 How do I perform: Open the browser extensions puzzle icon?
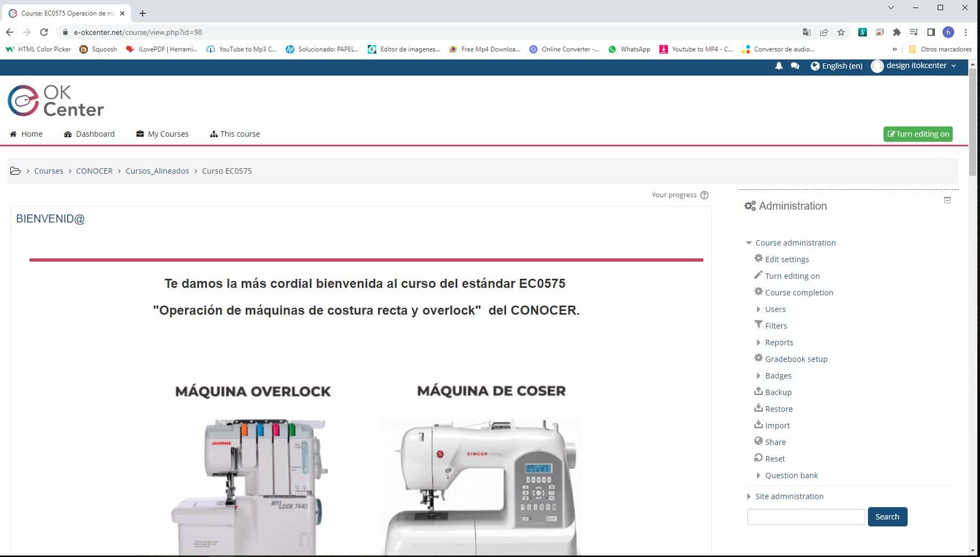896,32
